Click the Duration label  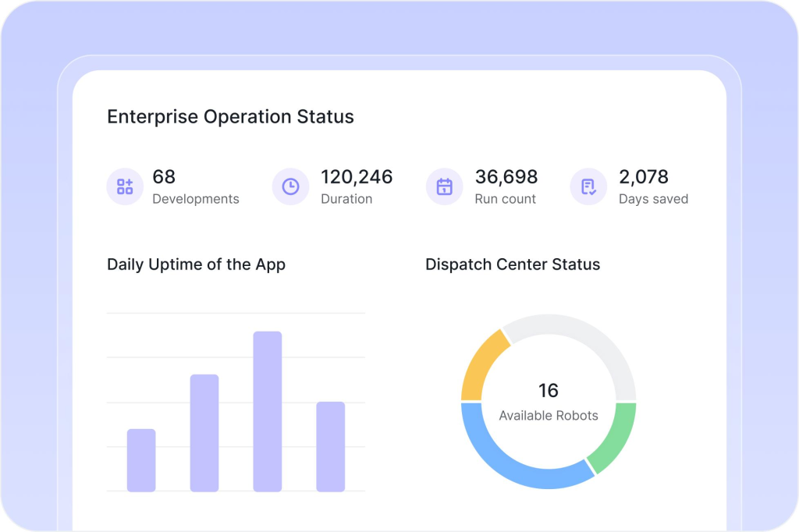(x=346, y=199)
